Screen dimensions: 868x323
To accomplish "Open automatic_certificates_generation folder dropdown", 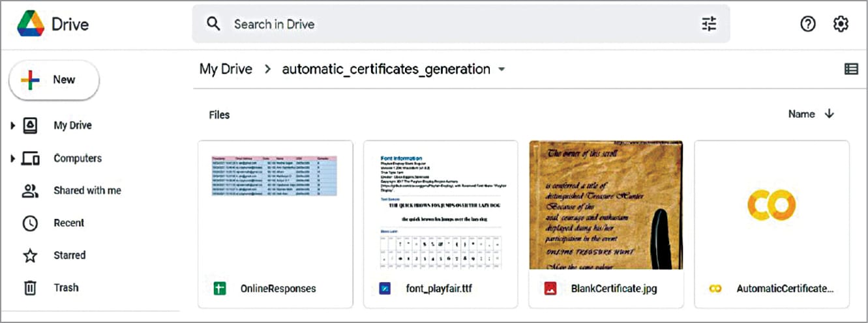I will click(x=501, y=70).
